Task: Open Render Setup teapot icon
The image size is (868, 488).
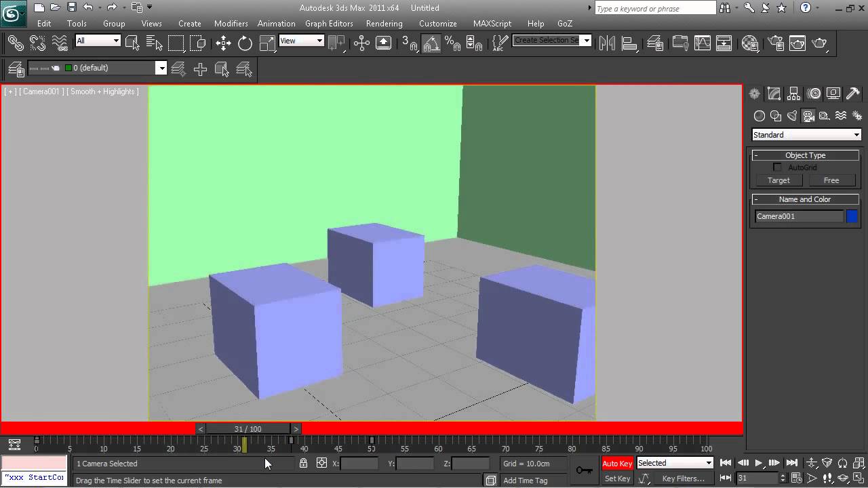Action: pyautogui.click(x=775, y=43)
